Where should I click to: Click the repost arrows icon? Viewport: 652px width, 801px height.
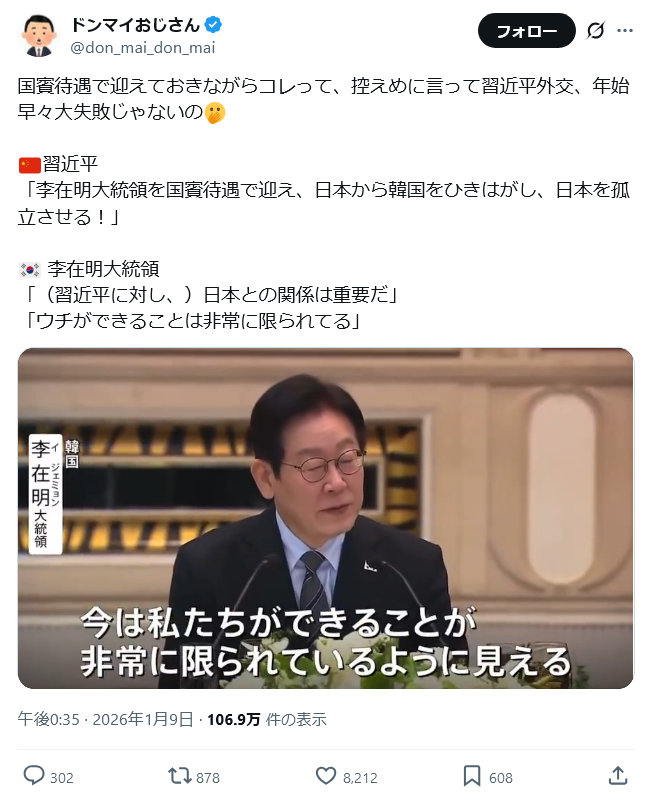(x=179, y=776)
